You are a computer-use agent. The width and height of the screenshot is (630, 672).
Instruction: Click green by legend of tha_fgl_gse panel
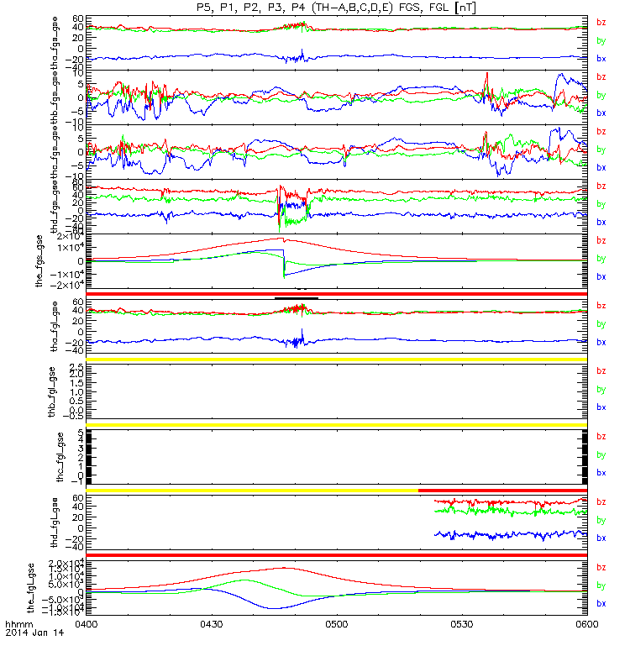(601, 324)
